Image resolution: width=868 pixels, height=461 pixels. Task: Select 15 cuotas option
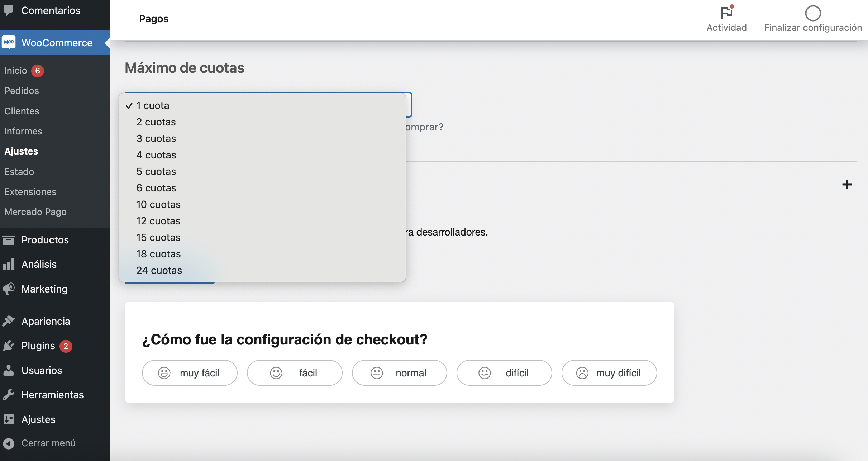click(x=262, y=237)
